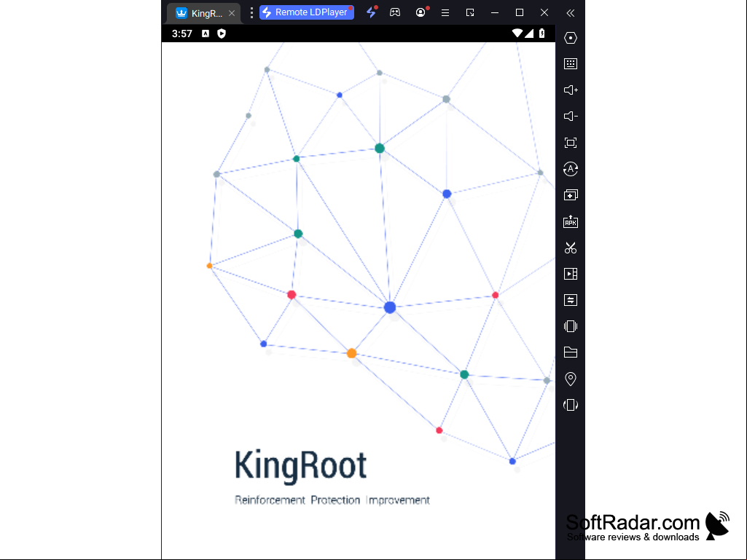Click the cellular signal status icon
This screenshot has width=747, height=560.
click(x=529, y=33)
